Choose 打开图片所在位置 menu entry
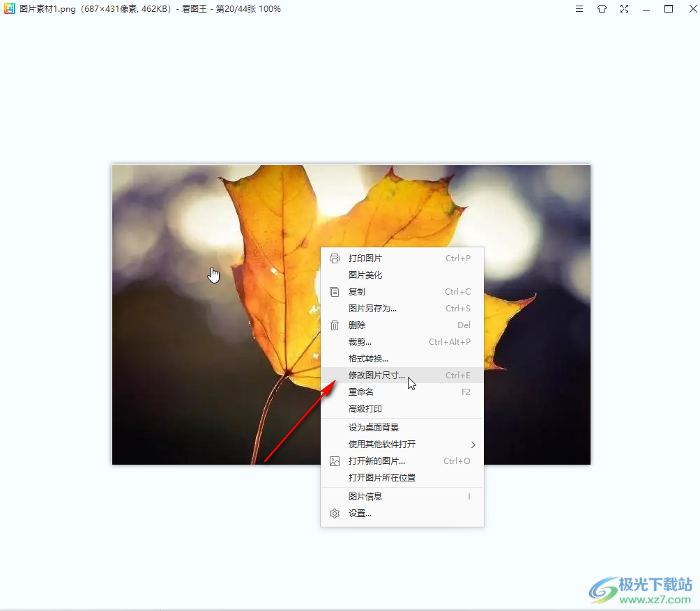The width and height of the screenshot is (700, 611). 402,478
